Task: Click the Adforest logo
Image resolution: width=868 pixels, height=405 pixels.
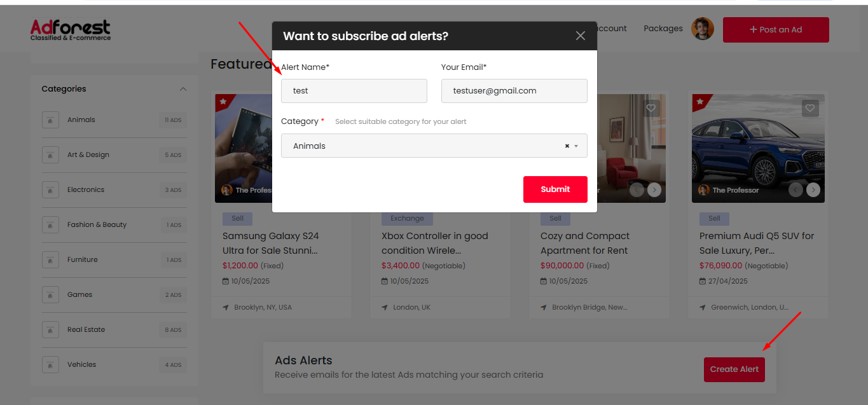Action: coord(71,29)
